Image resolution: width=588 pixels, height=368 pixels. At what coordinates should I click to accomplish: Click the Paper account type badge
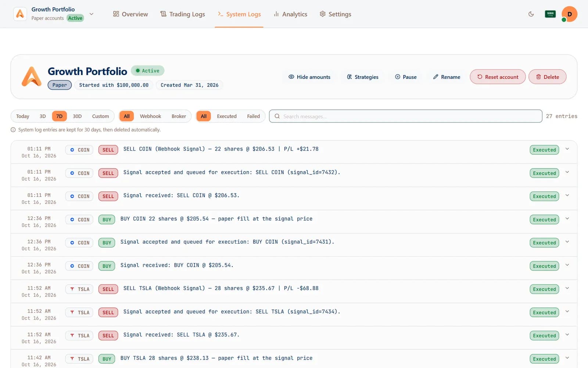coord(60,85)
